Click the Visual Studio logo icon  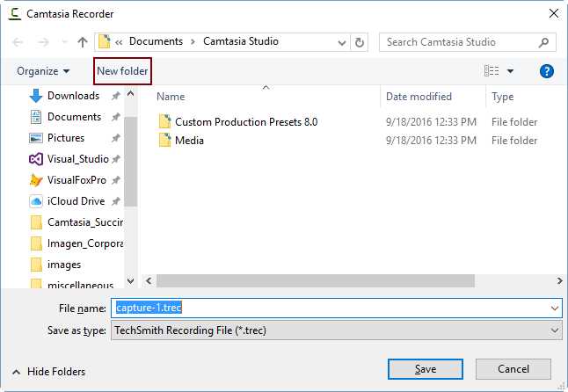[x=36, y=159]
